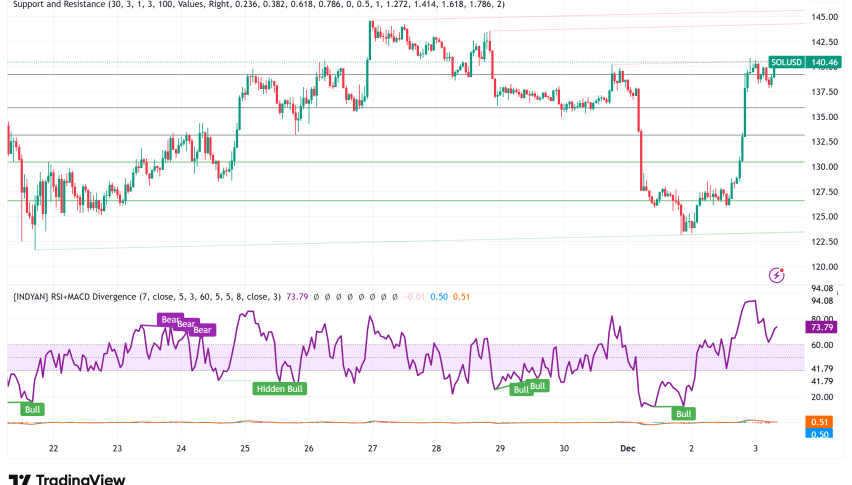Select the leftmost purple Bear signal label
The width and height of the screenshot is (852, 485).
(x=168, y=319)
